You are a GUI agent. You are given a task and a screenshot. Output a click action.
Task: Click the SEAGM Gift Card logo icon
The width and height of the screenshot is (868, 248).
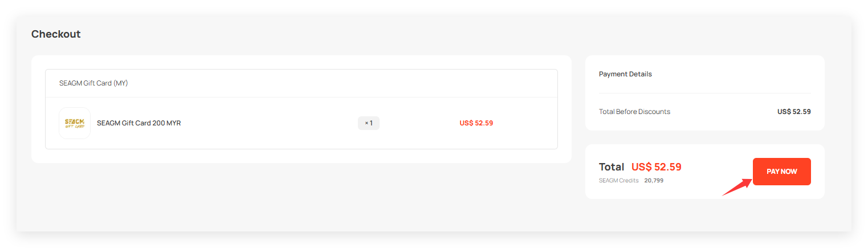pos(75,123)
